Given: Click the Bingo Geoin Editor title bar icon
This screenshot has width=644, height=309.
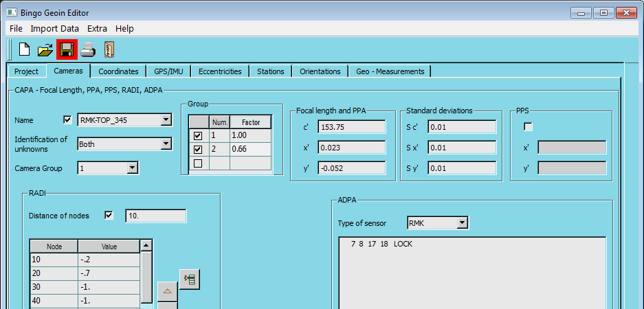Looking at the screenshot, I should [x=12, y=13].
